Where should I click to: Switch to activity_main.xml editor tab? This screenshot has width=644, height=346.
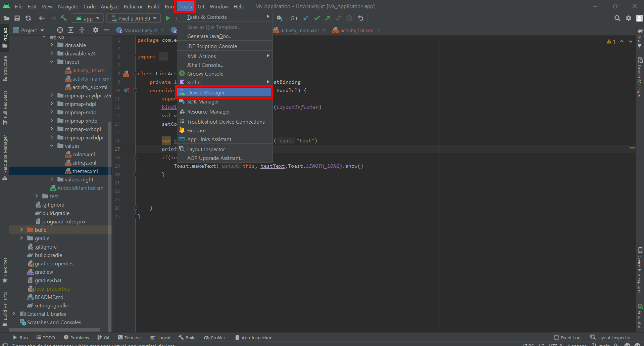coord(299,30)
